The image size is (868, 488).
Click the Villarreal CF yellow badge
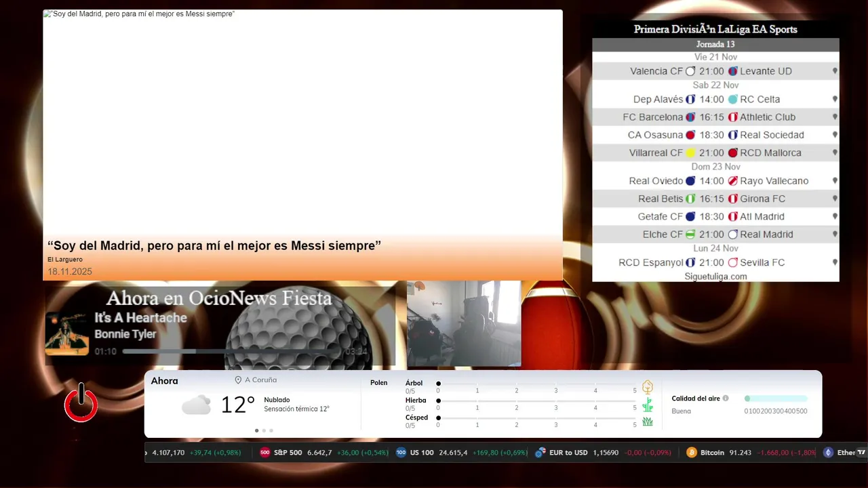[690, 153]
